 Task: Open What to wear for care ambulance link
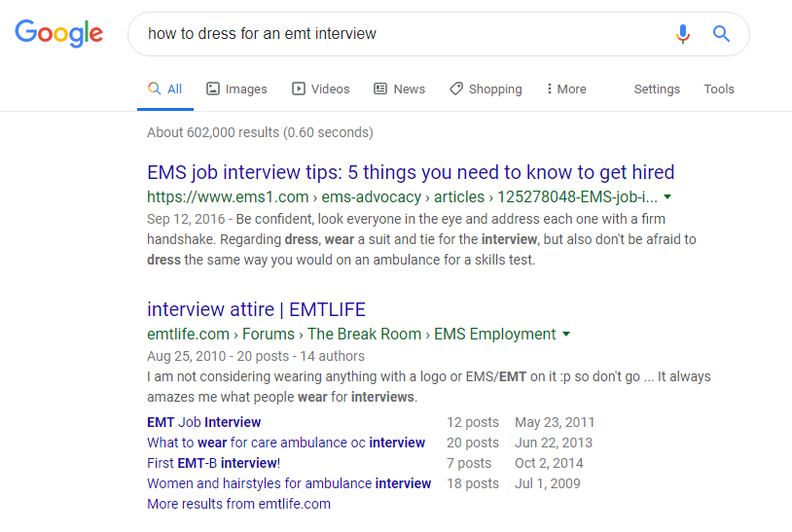(286, 443)
